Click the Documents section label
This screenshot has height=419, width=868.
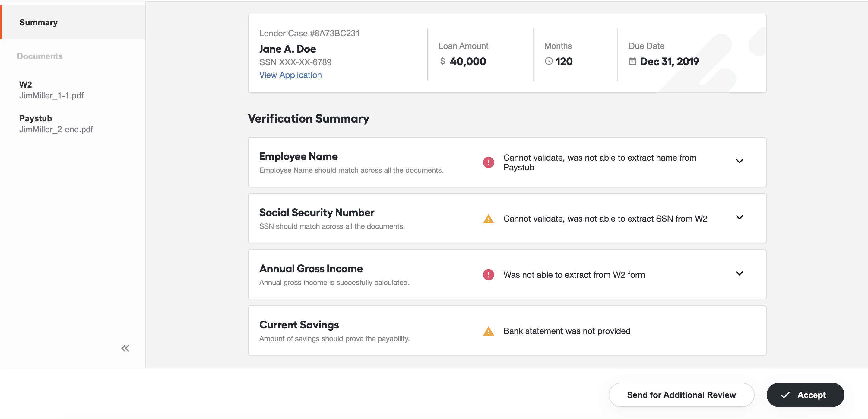pos(40,56)
